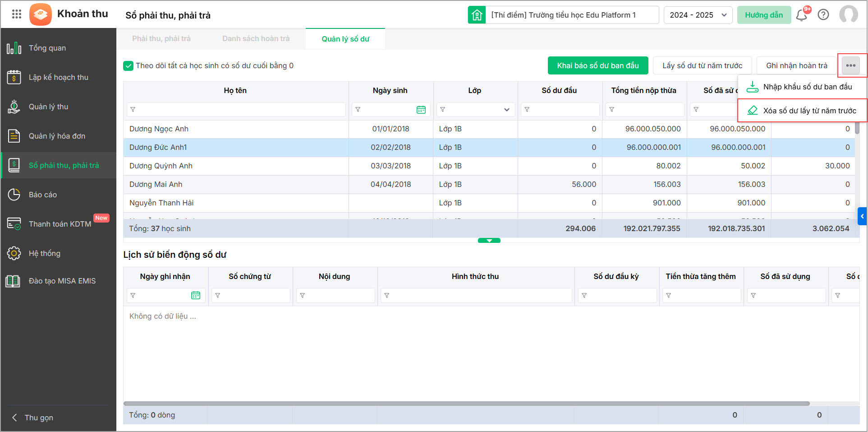Screen dimensions: 868x432
Task: Click filter icon in Họ tên column
Action: click(133, 110)
